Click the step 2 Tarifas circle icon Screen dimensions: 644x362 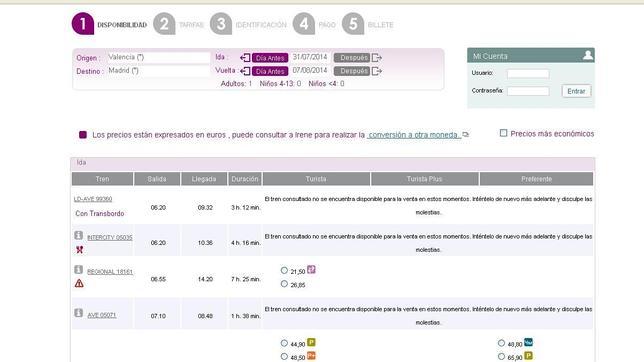point(164,24)
